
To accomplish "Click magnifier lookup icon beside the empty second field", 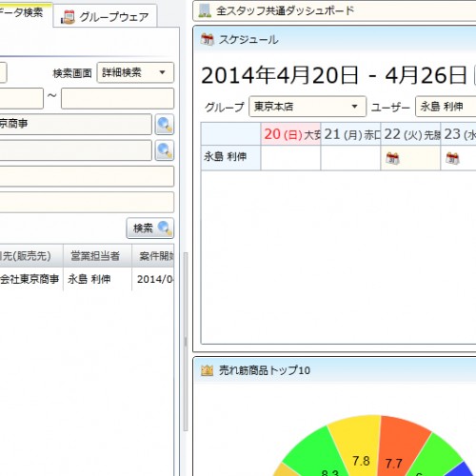I will [165, 150].
